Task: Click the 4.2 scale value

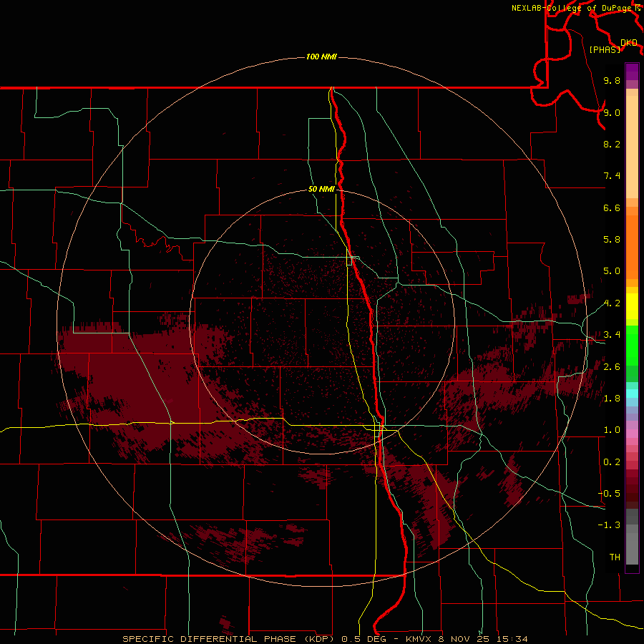Action: click(612, 303)
